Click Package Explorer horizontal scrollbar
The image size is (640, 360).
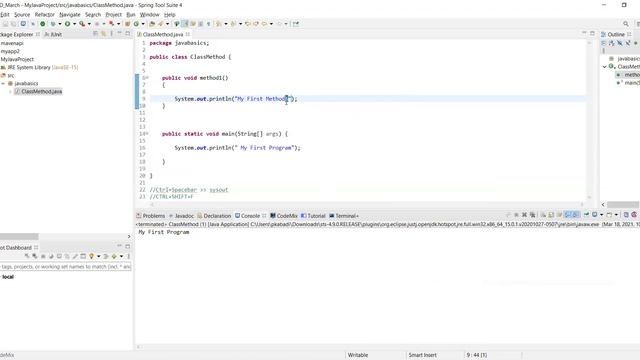click(19, 237)
